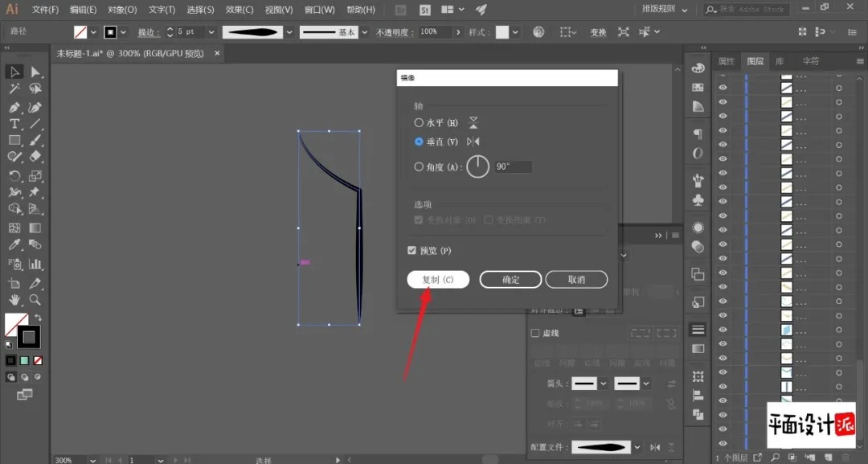Enable the 虚线 dashed line checkbox

(535, 333)
